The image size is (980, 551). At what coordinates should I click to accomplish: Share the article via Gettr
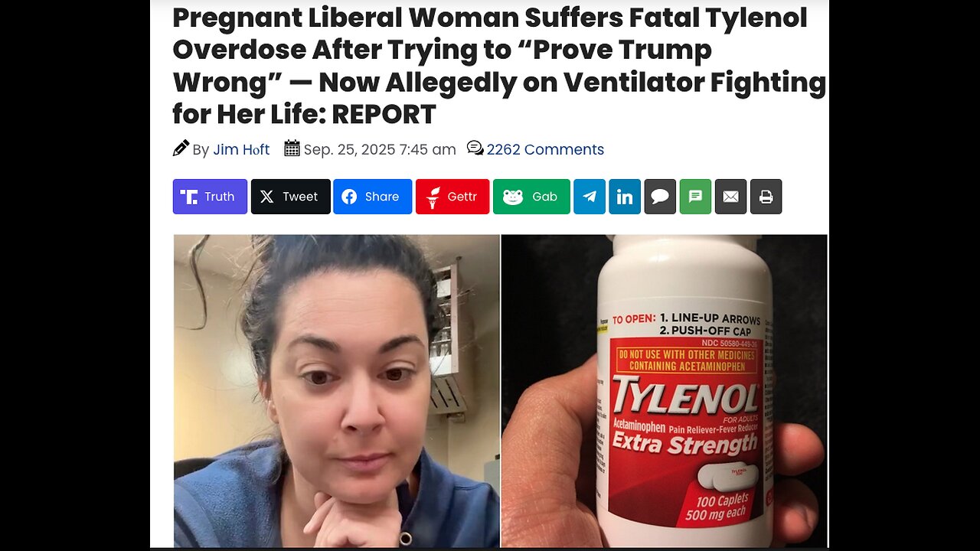point(452,197)
